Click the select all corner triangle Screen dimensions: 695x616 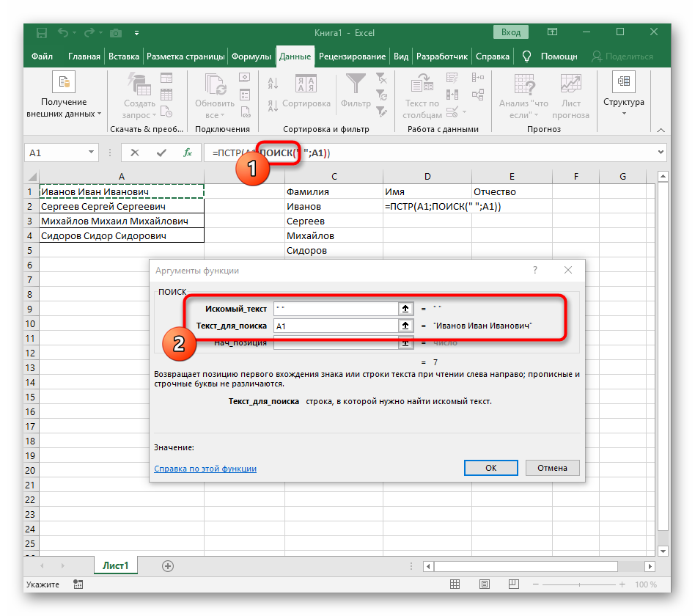[32, 177]
